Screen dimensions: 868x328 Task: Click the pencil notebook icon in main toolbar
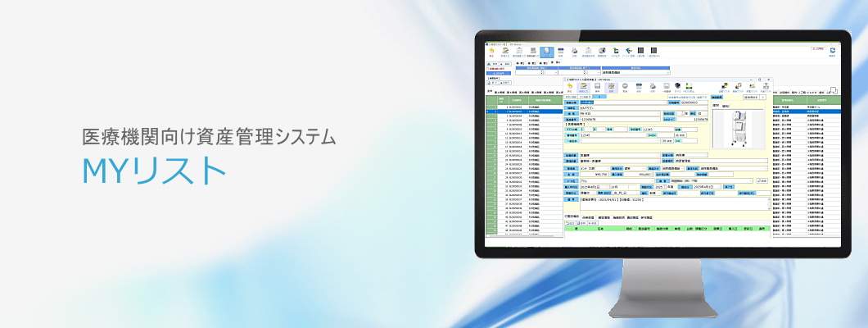(x=505, y=50)
